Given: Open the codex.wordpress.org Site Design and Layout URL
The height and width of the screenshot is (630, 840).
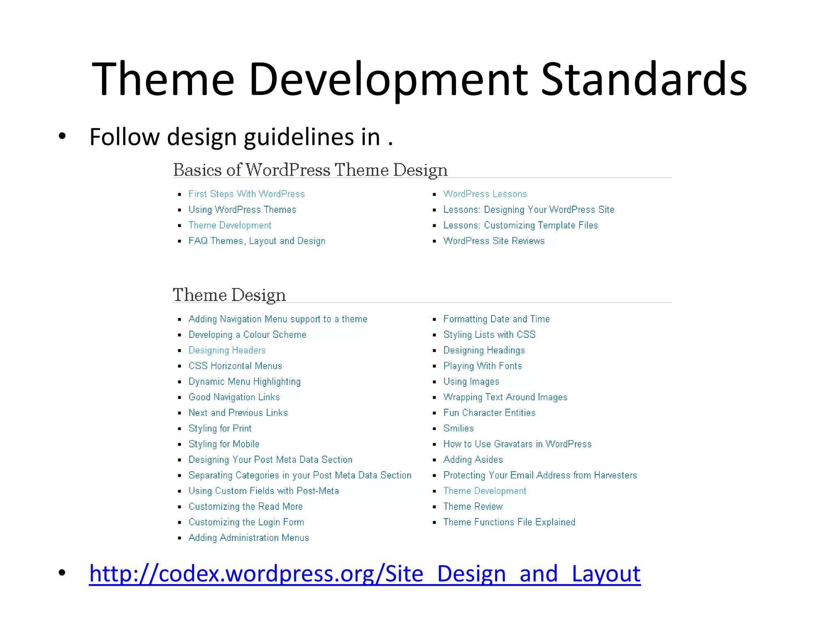Looking at the screenshot, I should click(365, 573).
